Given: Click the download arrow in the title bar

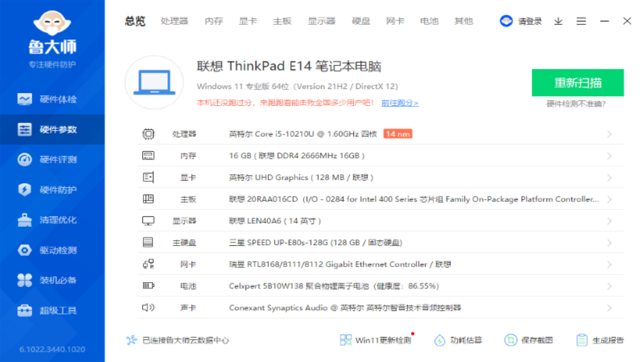Looking at the screenshot, I should click(558, 21).
